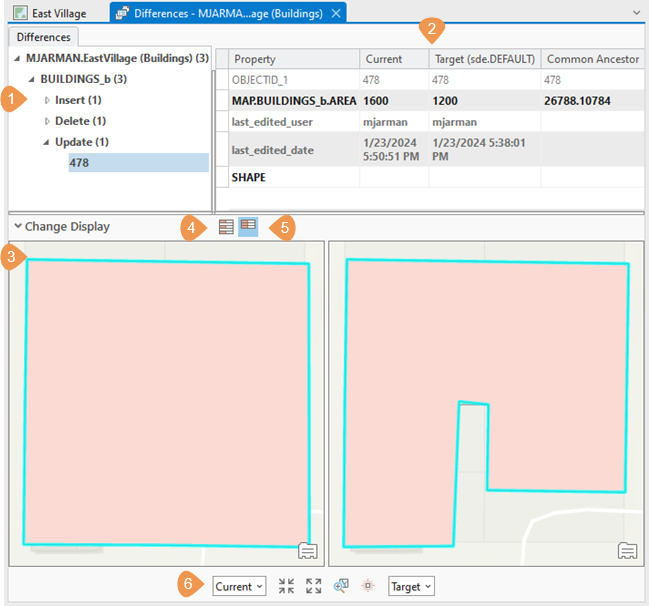Click the pop-up icon in right map
This screenshot has height=606, width=649.
pos(627,551)
